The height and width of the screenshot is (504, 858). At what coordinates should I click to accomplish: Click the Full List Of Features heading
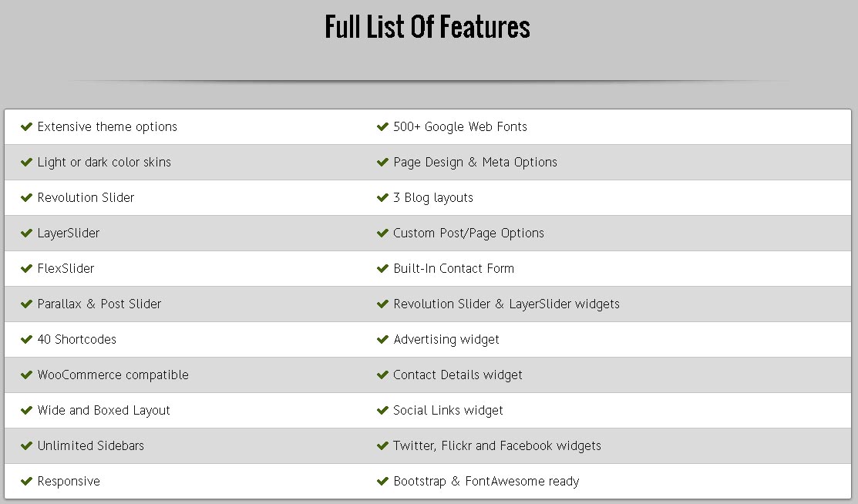click(428, 28)
